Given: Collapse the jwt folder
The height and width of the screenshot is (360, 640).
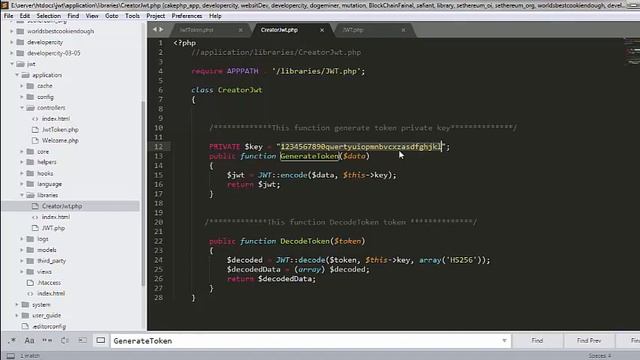Looking at the screenshot, I should point(11,64).
